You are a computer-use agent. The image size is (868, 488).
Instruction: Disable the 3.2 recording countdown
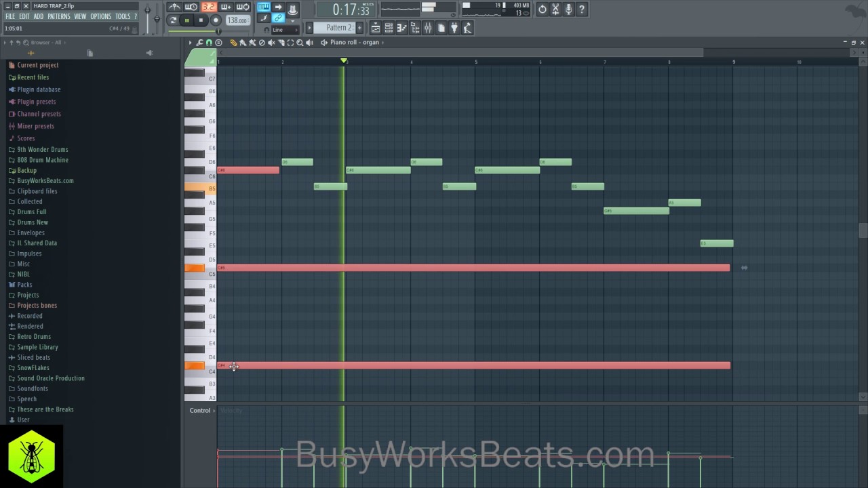click(208, 7)
